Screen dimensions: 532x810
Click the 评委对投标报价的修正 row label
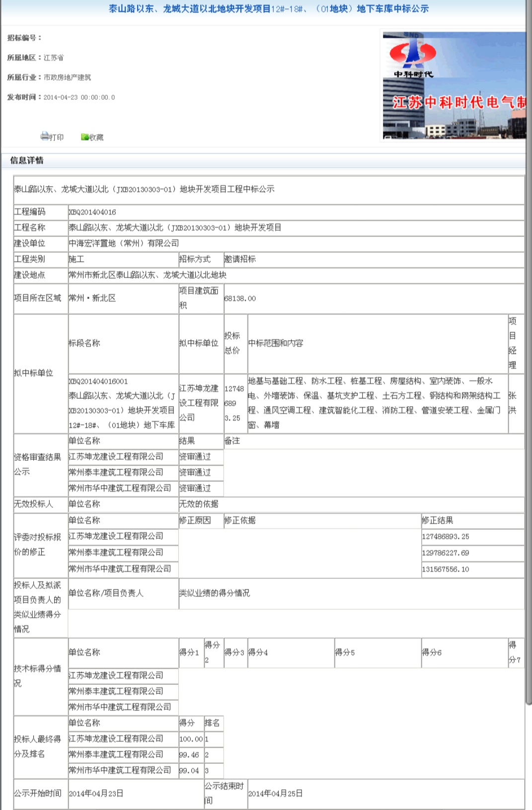click(38, 545)
